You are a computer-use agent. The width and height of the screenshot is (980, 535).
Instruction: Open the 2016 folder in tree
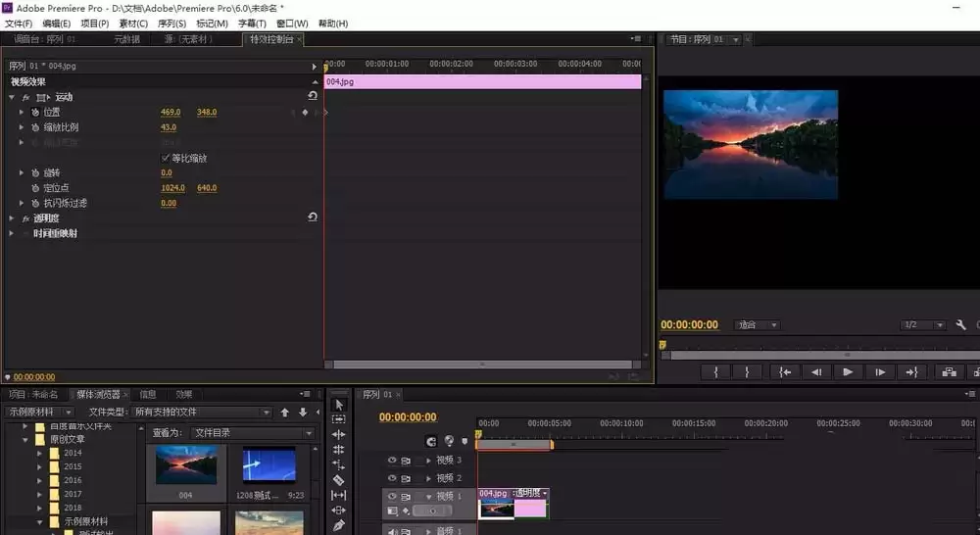pos(73,480)
